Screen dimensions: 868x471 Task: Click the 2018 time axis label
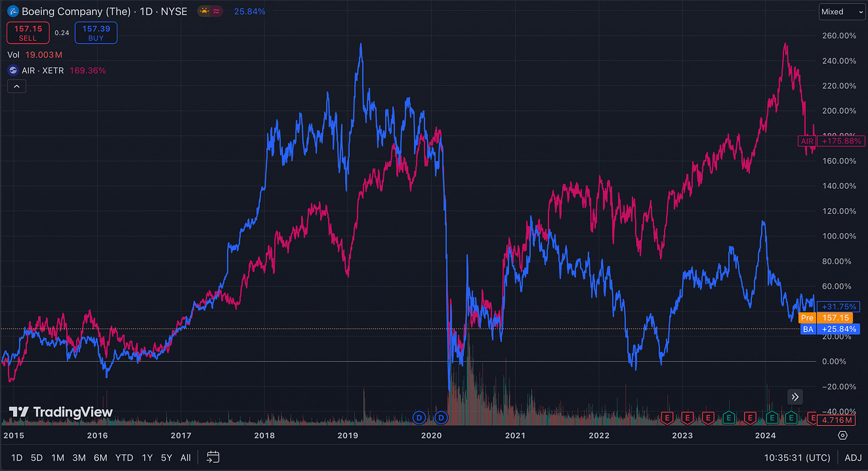click(264, 435)
